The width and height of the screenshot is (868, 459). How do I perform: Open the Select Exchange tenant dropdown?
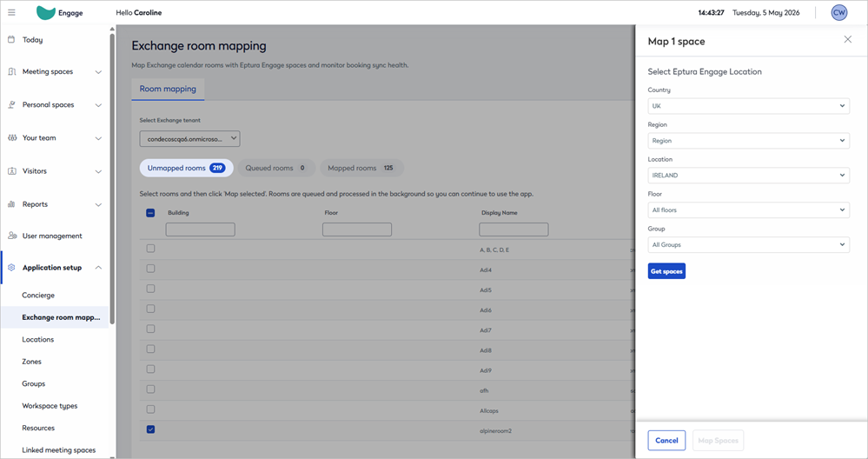[x=190, y=139]
